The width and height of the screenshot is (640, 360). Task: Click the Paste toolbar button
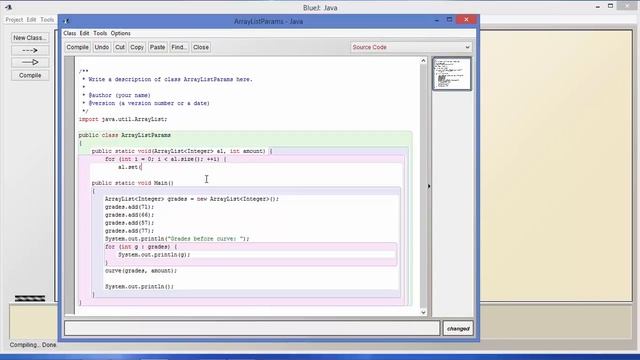[157, 47]
